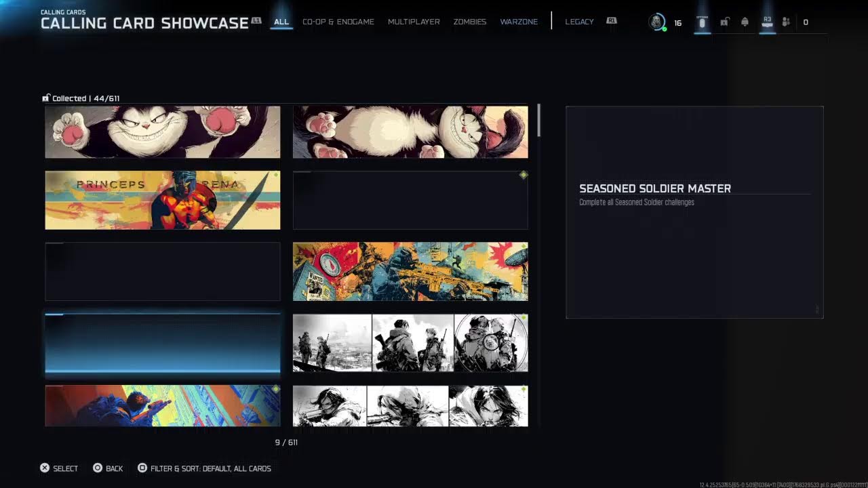Click the R1 bumper icon near Legacy
Screen dimensions: 868x488
point(611,21)
